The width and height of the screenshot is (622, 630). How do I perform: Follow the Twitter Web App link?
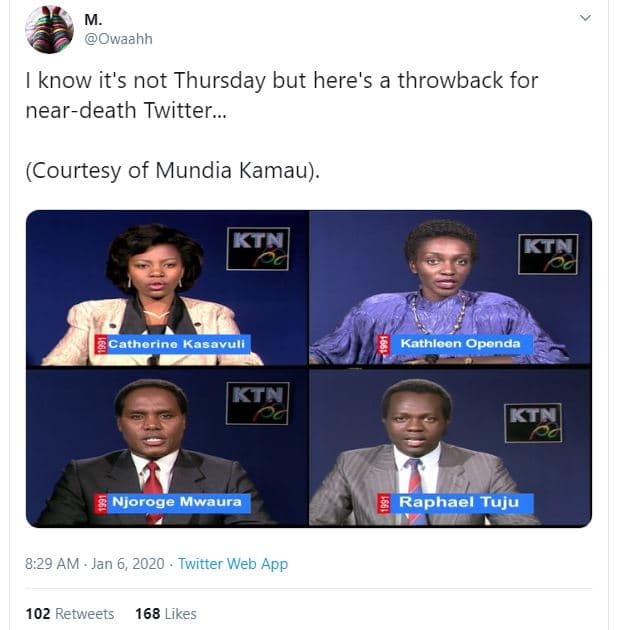click(233, 564)
